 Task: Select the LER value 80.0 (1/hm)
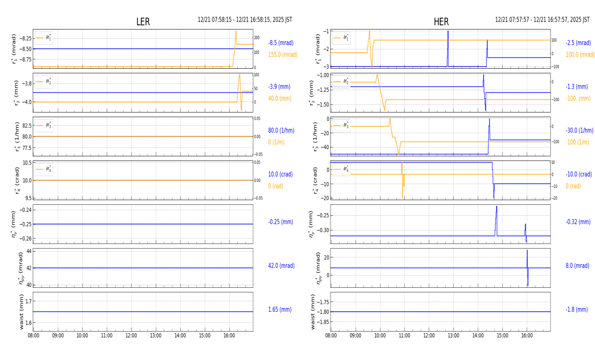(281, 131)
